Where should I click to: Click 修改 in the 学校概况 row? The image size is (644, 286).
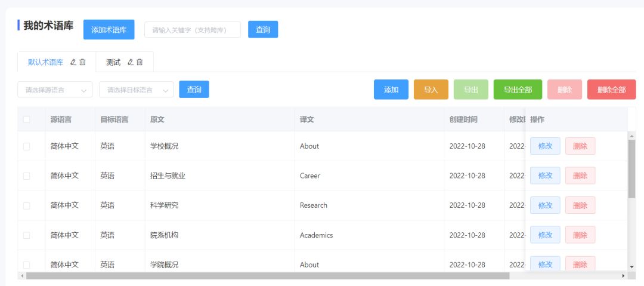pos(545,146)
